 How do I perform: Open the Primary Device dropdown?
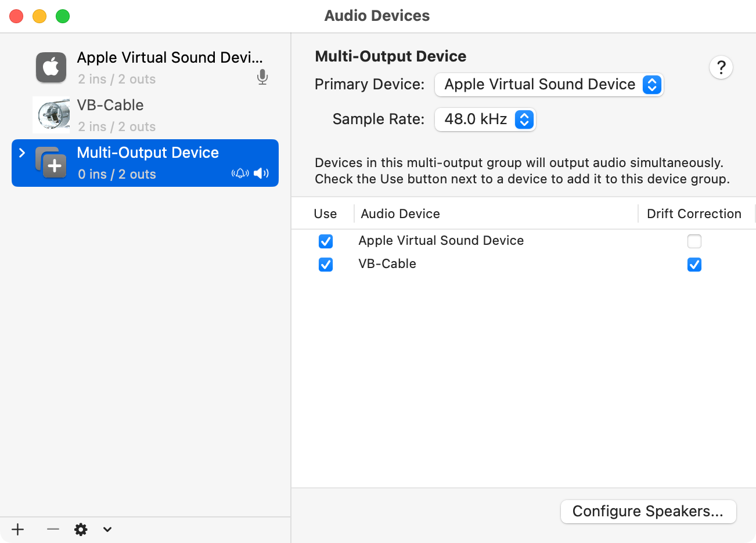(x=549, y=85)
